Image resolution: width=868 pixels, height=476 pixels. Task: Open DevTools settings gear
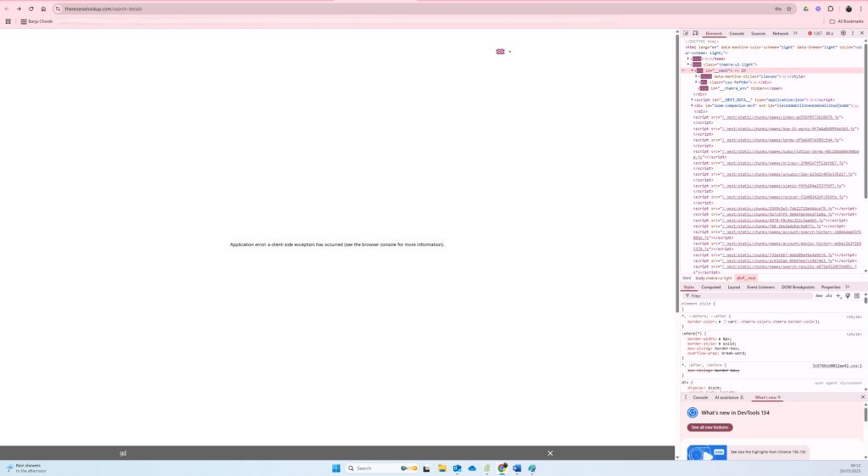[843, 33]
